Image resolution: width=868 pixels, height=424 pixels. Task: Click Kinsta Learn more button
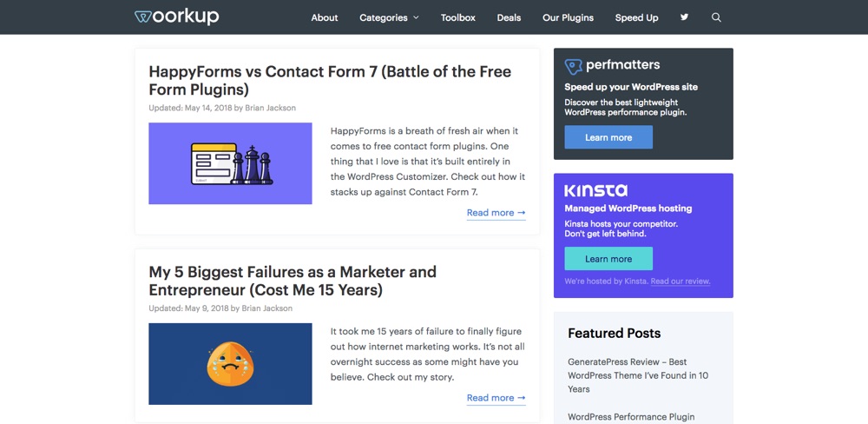(608, 259)
